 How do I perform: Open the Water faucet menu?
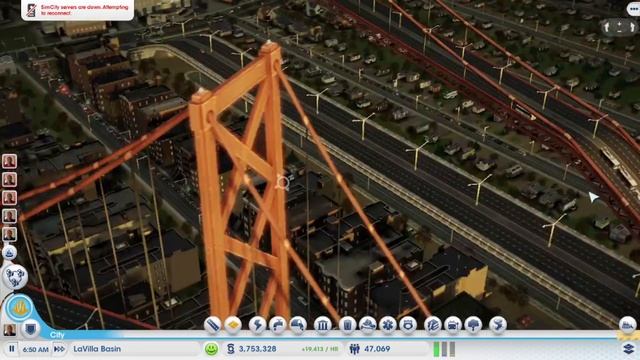(x=278, y=325)
